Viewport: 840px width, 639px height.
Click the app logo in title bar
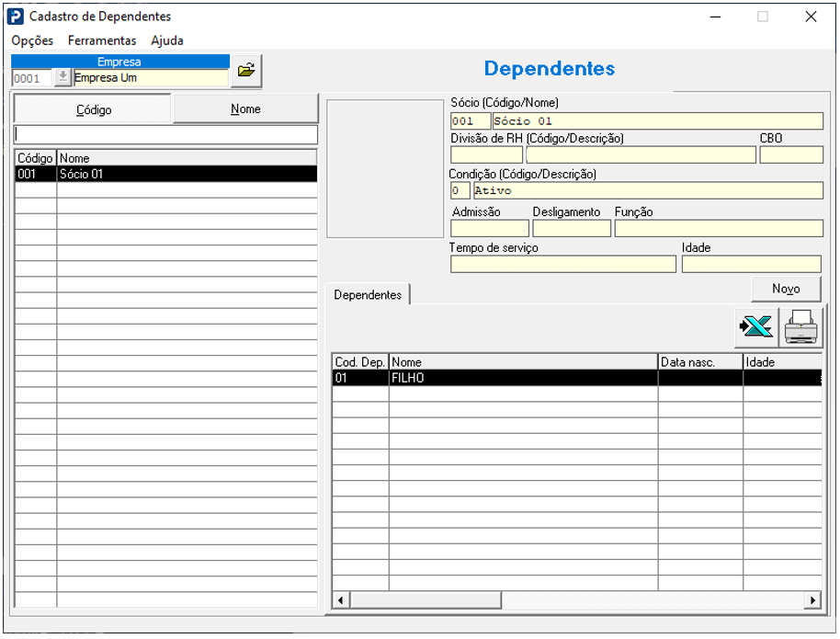16,17
